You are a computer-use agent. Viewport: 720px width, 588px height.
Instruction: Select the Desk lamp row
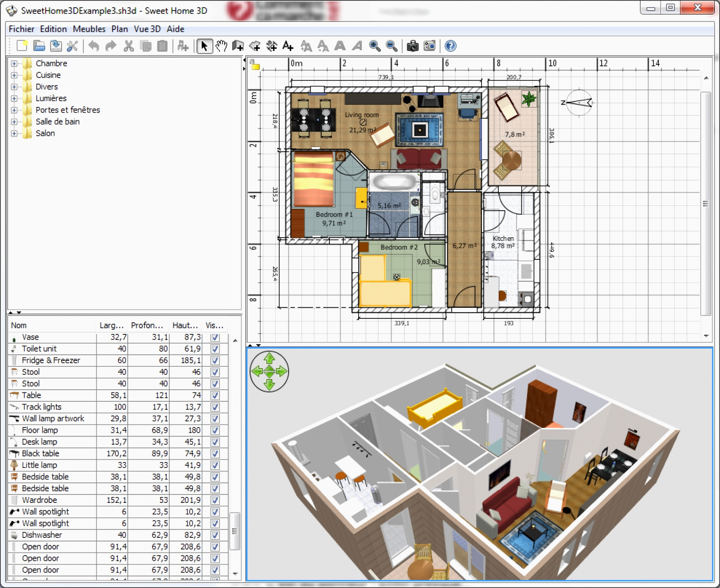tap(117, 442)
